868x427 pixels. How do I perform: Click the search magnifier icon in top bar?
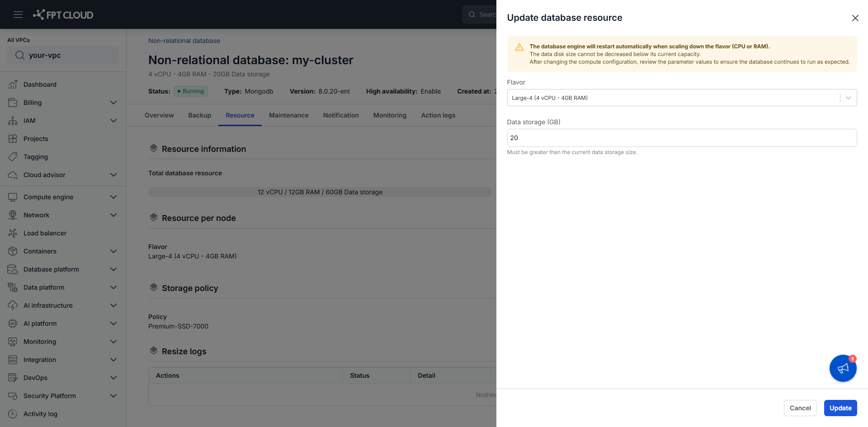[472, 14]
